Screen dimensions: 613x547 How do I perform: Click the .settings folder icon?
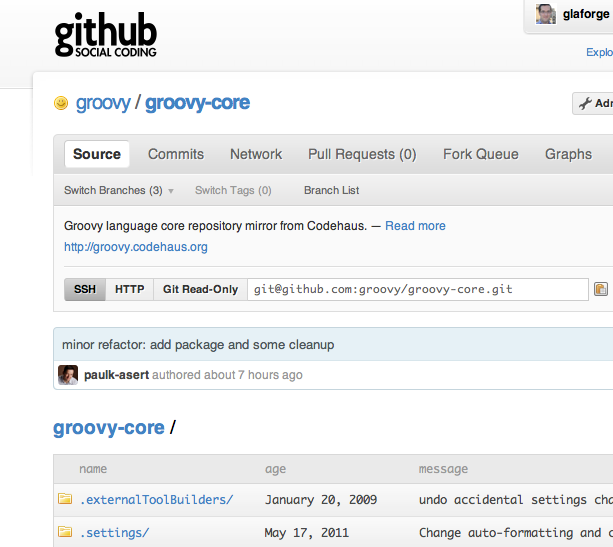point(65,532)
